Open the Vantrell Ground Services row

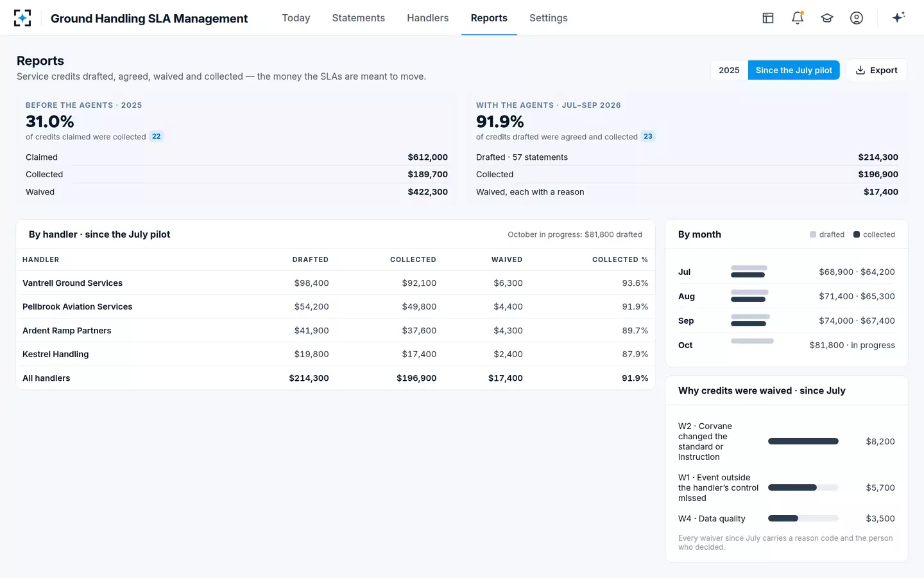click(x=335, y=283)
